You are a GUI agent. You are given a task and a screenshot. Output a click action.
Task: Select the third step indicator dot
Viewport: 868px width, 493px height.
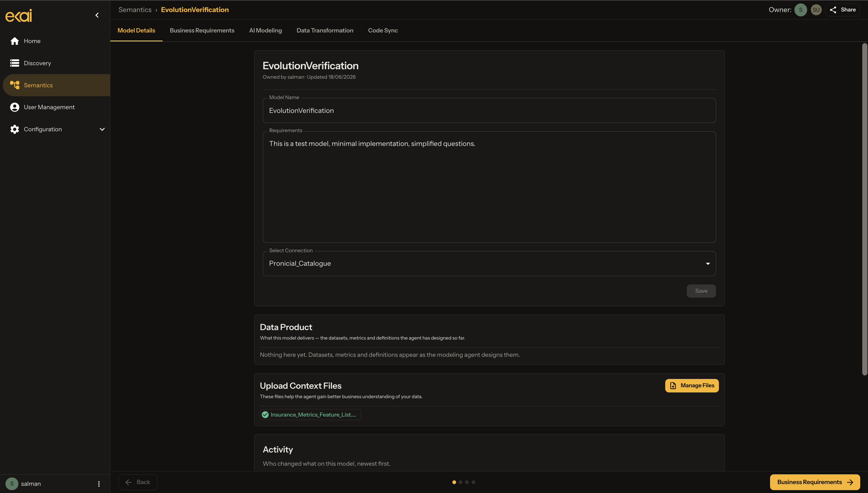click(467, 482)
